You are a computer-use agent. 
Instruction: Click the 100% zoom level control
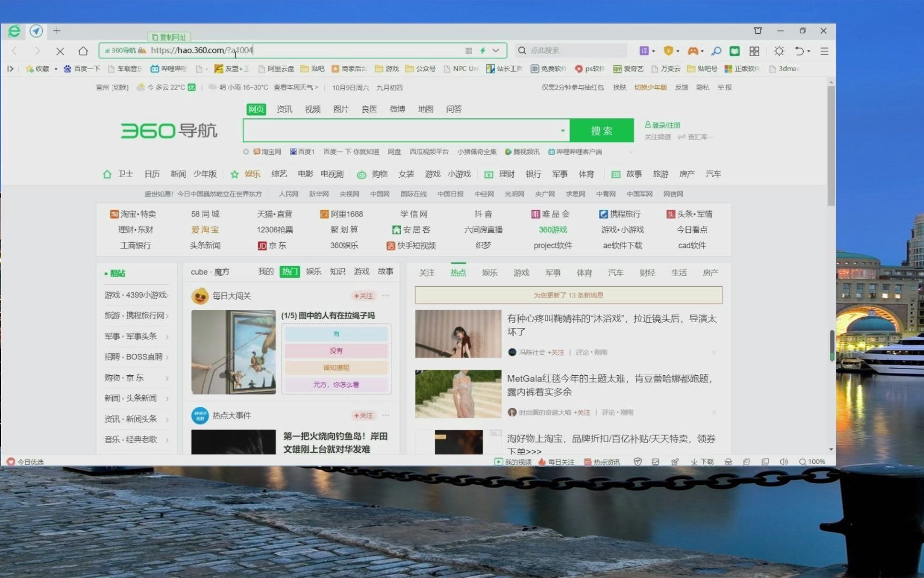(812, 462)
